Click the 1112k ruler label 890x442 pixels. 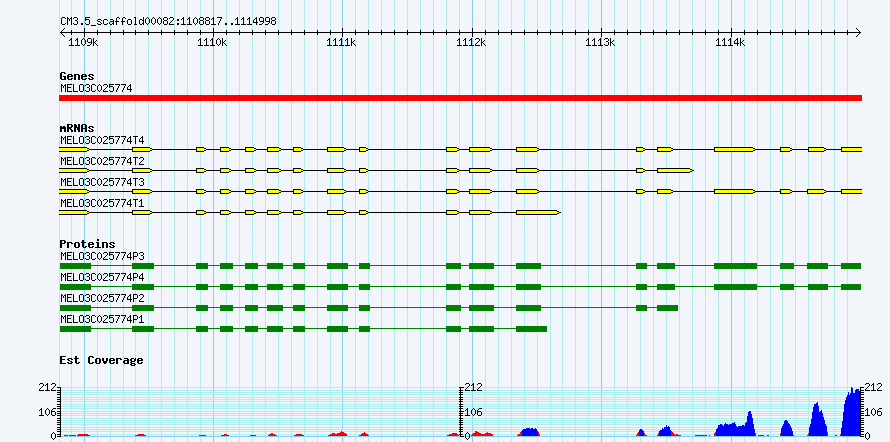pos(471,42)
